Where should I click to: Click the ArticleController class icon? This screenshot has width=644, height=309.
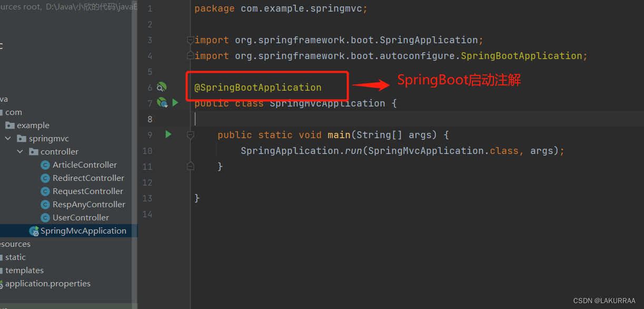45,165
